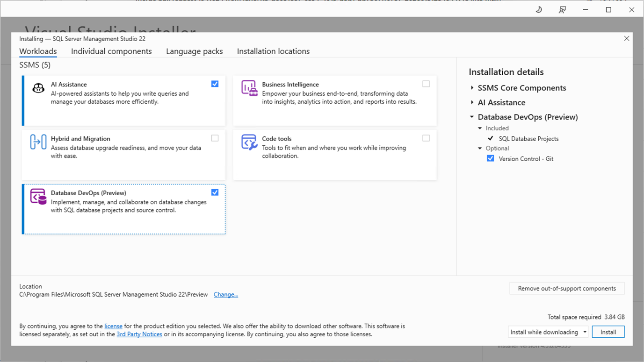Open the send feedback icon
This screenshot has height=362, width=644.
pyautogui.click(x=562, y=9)
